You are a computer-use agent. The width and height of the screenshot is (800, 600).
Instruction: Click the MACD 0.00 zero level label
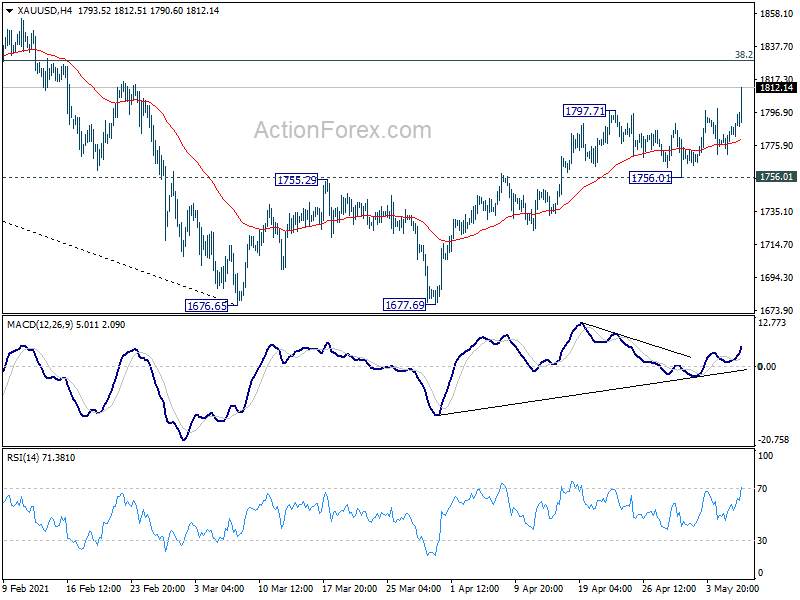click(x=767, y=366)
